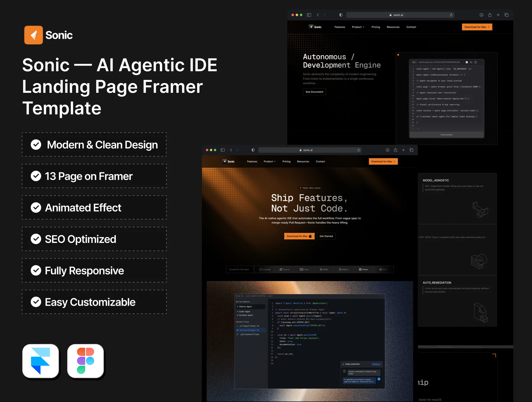Click the checkmark beside Animated Effect

(36, 208)
